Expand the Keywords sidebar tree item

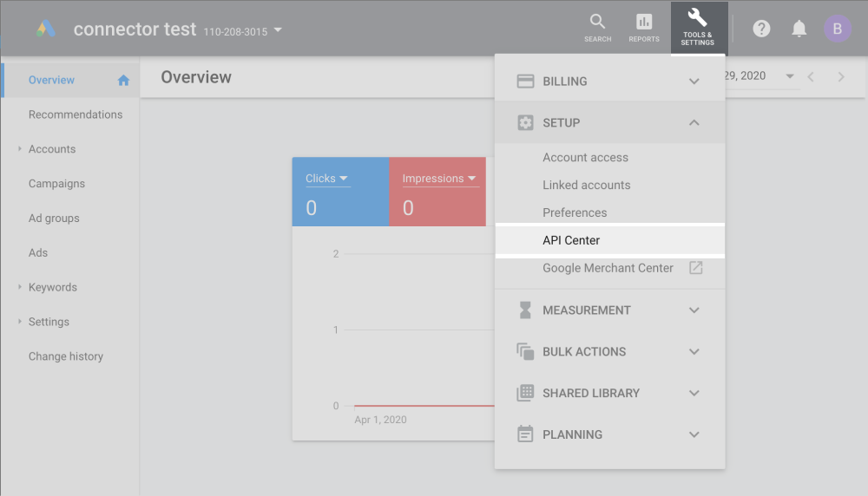tap(20, 287)
